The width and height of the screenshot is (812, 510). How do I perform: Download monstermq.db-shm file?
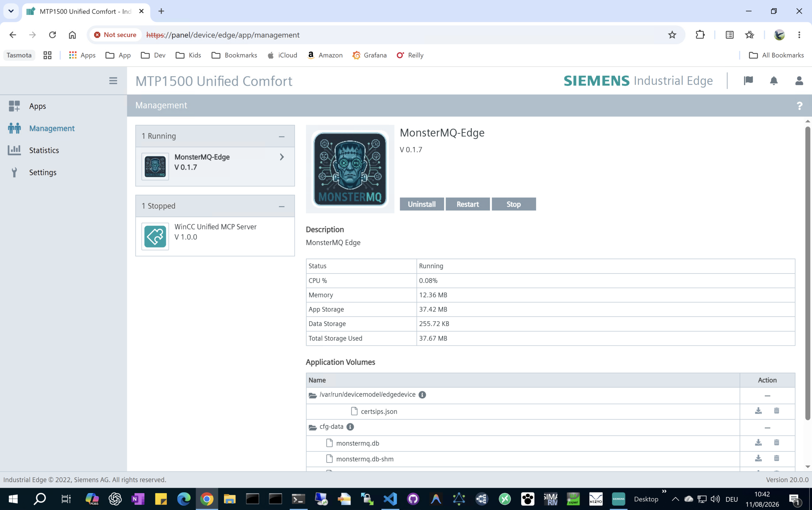coord(758,458)
